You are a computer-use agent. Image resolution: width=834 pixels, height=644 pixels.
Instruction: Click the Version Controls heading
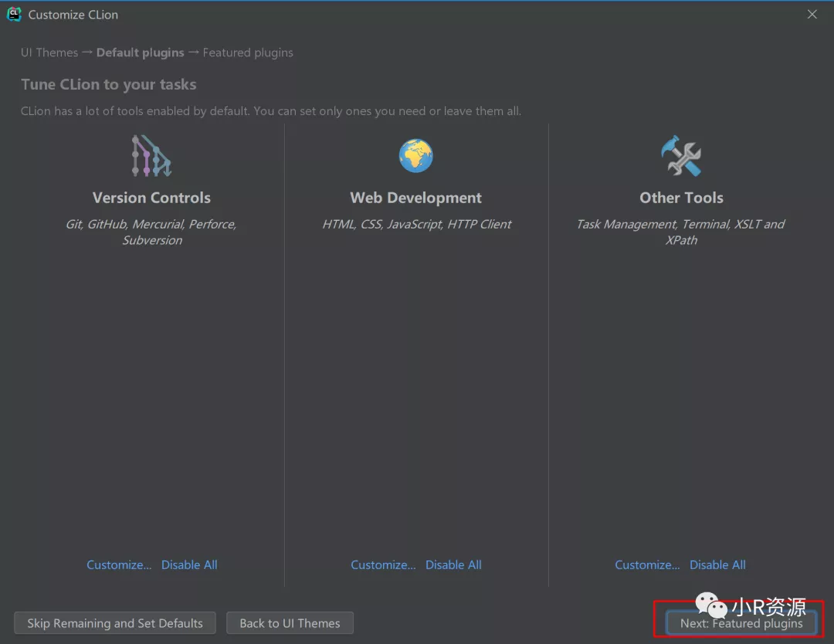[151, 198]
